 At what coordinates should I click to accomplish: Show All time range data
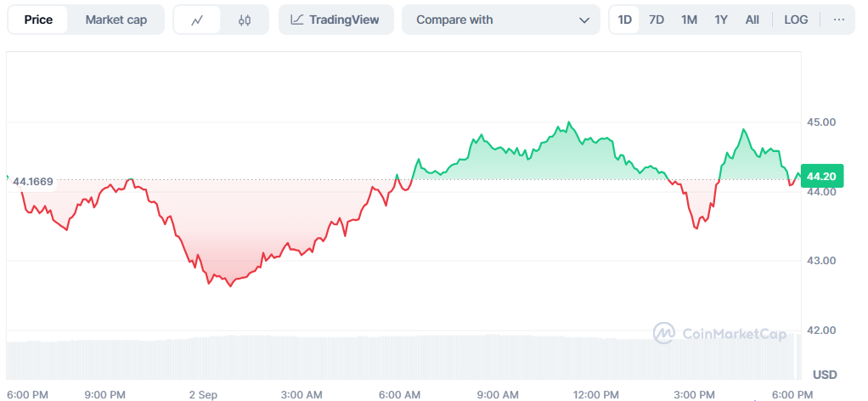point(752,20)
